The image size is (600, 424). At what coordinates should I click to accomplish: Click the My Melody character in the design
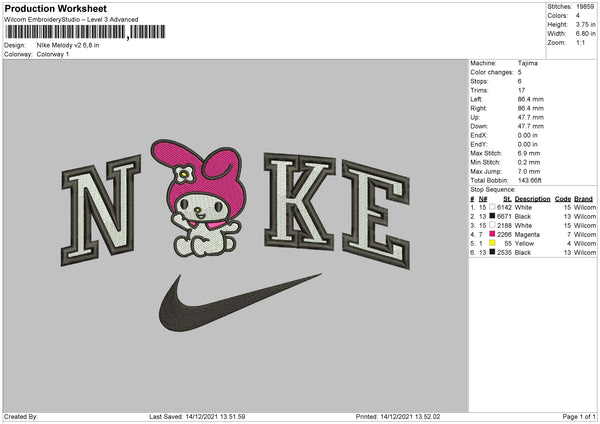pyautogui.click(x=199, y=198)
